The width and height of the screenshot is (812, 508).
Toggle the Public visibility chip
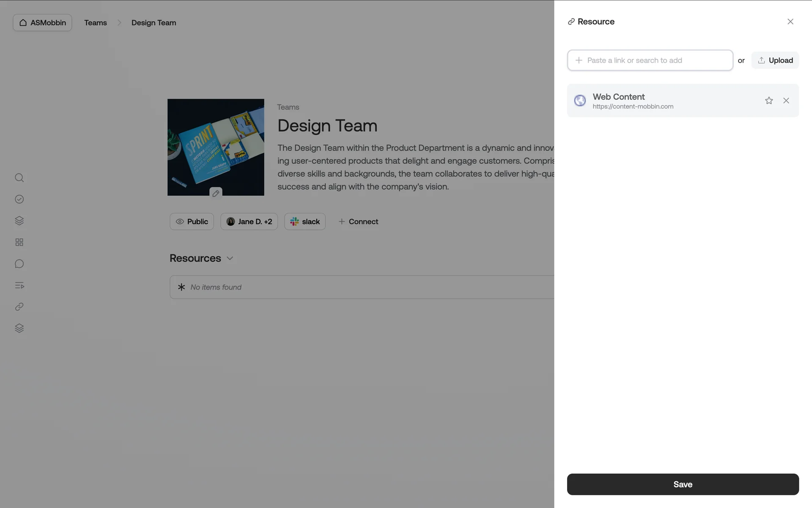(192, 221)
